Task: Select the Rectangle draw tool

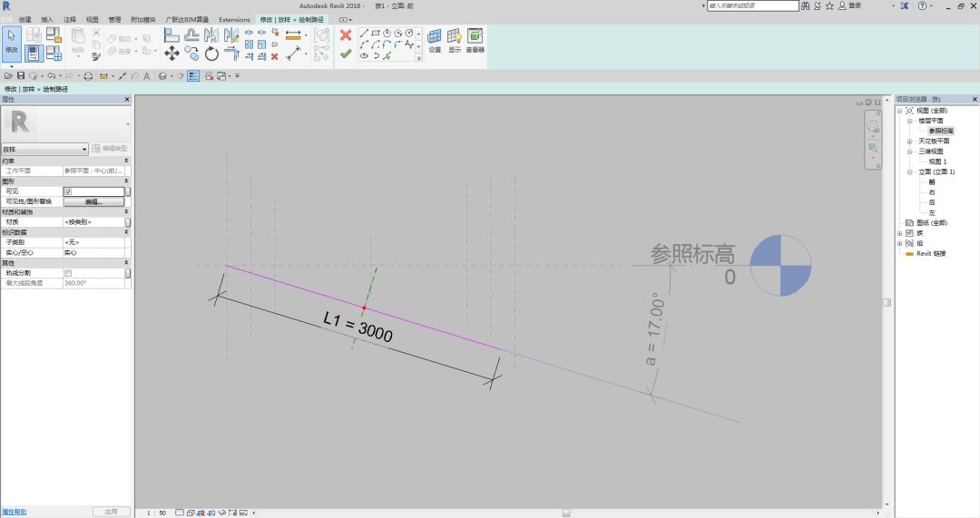Action: [x=376, y=34]
